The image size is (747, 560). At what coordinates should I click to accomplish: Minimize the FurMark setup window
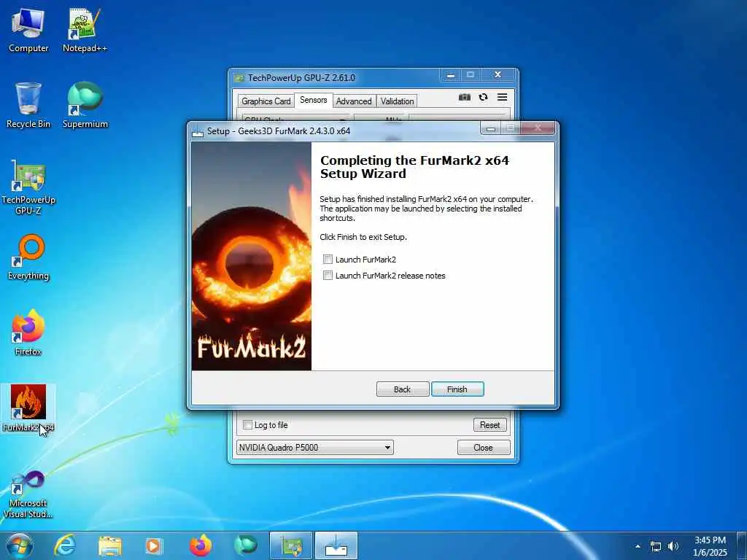(491, 128)
